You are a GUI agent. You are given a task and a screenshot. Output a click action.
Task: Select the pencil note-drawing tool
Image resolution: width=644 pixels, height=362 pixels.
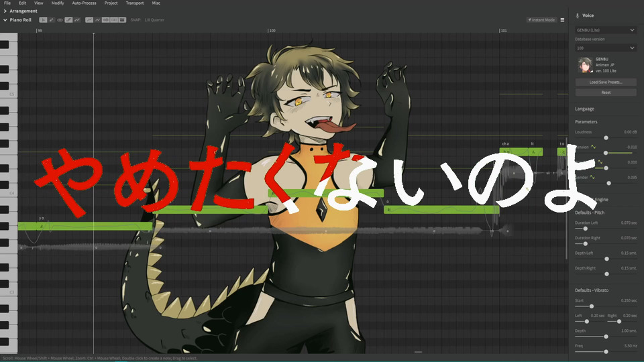pyautogui.click(x=52, y=19)
